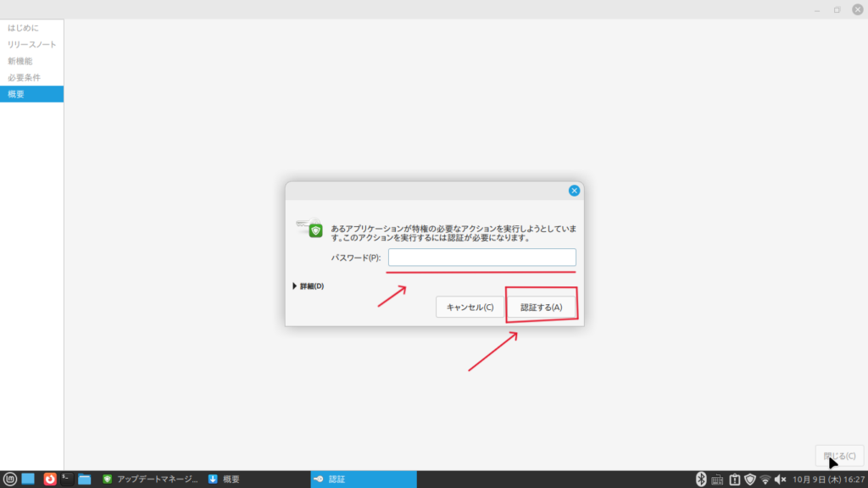Click the Bluetooth tray icon
The image size is (868, 488).
[701, 479]
